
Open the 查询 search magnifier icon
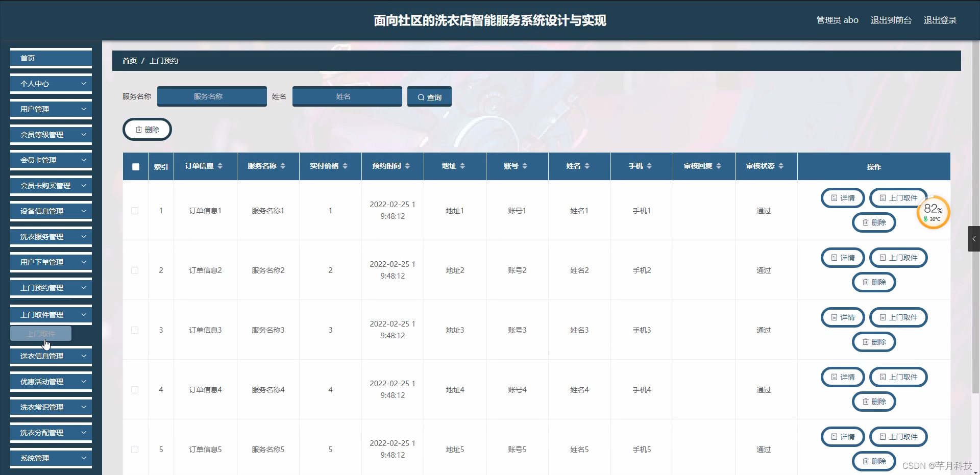pos(421,96)
